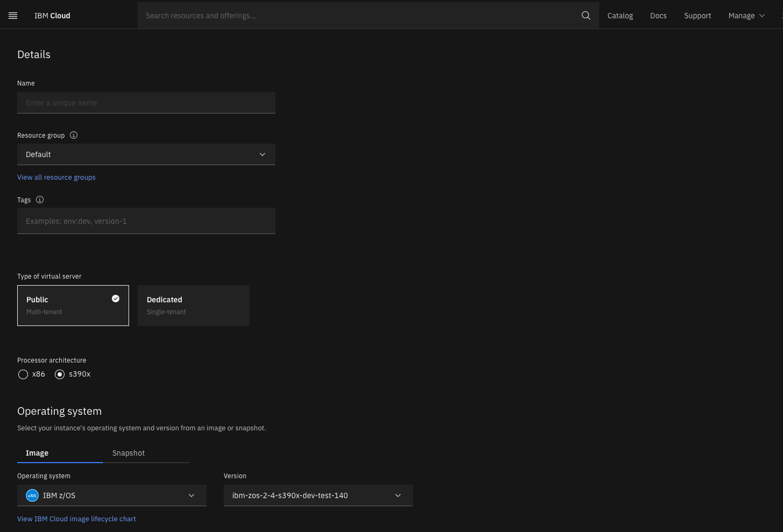Focus the Tags input field
The height and width of the screenshot is (532, 783).
(146, 221)
